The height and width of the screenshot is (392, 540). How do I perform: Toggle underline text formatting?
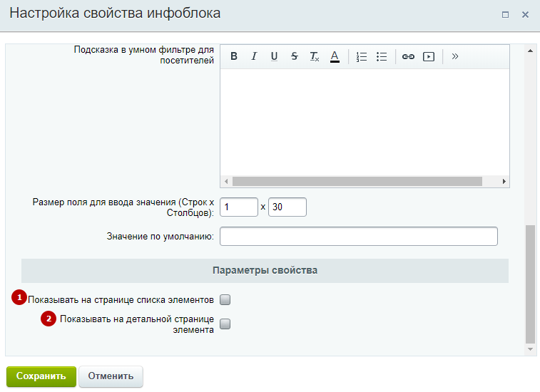(x=274, y=56)
